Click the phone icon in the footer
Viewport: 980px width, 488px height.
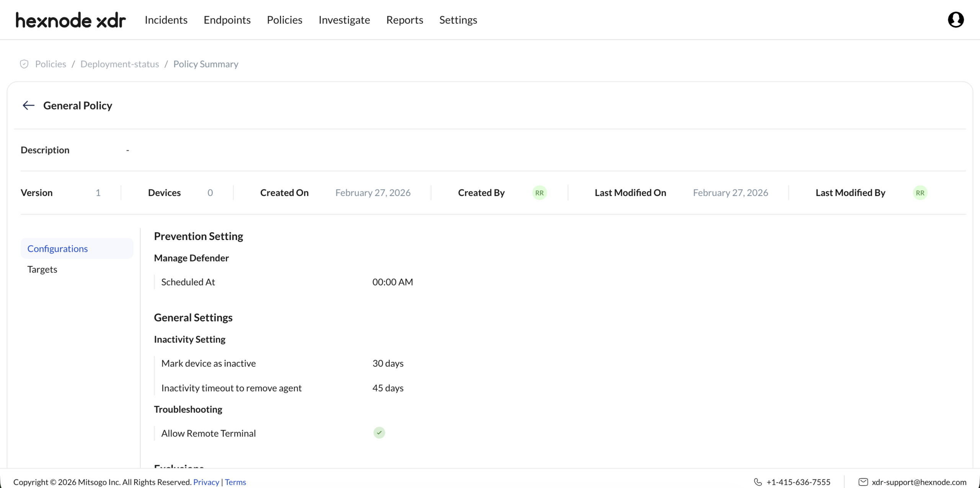pyautogui.click(x=758, y=482)
